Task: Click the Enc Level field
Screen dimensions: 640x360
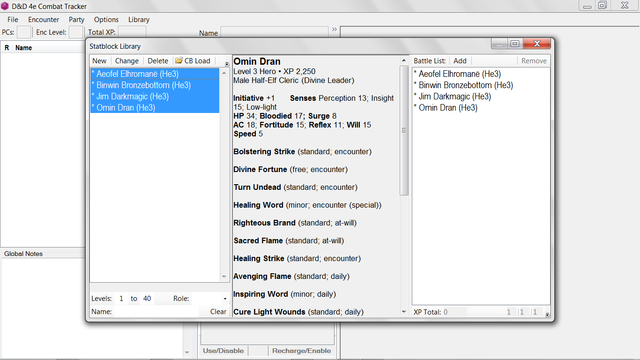Action: [x=76, y=32]
